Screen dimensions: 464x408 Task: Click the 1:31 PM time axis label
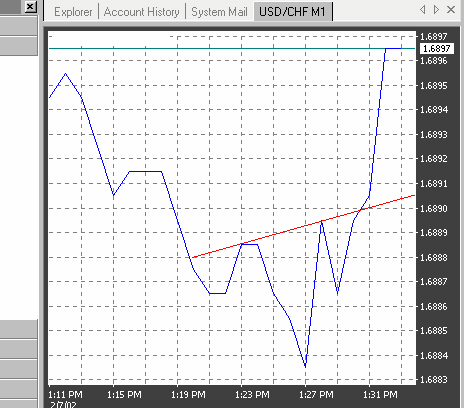pyautogui.click(x=380, y=395)
